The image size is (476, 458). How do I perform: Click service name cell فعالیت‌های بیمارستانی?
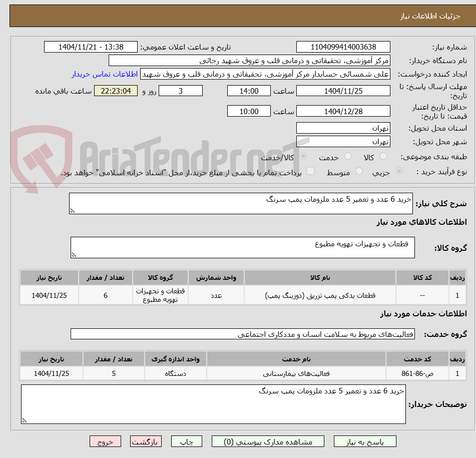(x=296, y=373)
